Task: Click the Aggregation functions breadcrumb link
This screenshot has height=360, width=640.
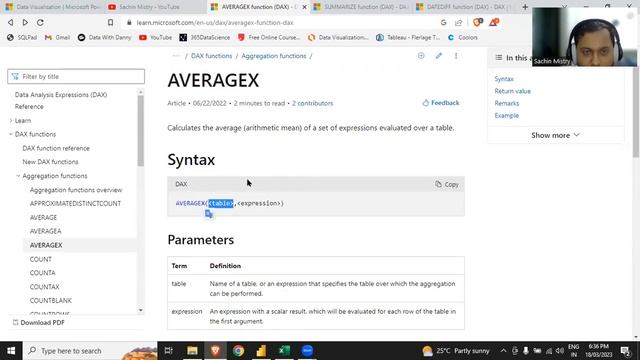Action: (273, 56)
